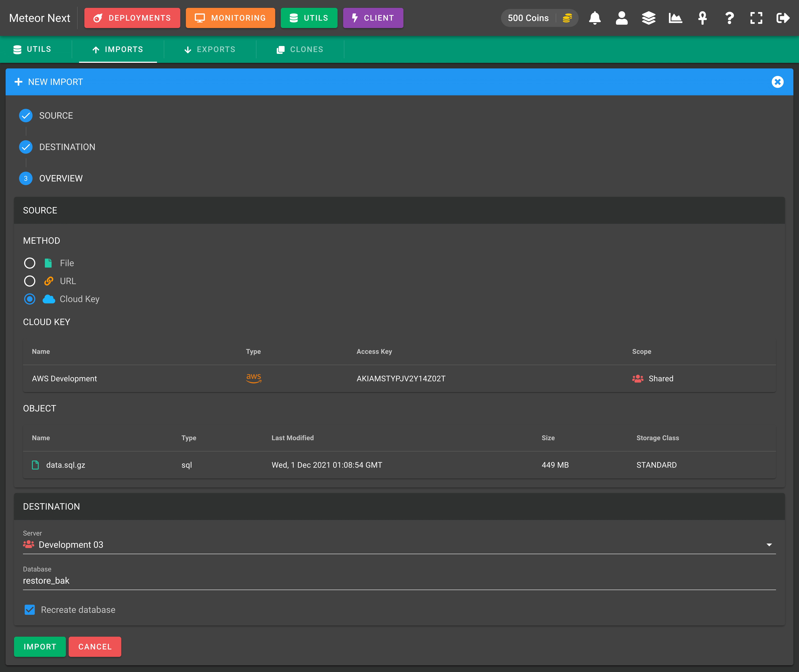
Task: Select the Cloud Key radio button
Action: click(x=30, y=299)
